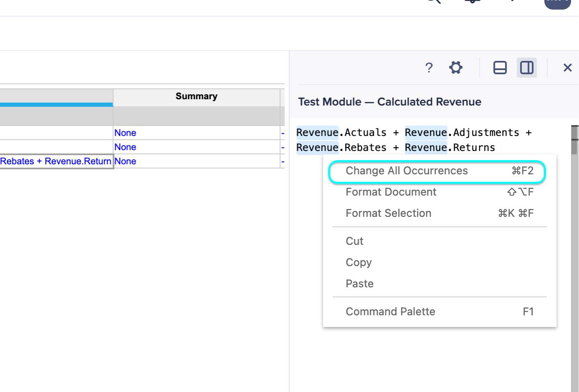Select Format Document menu entry
The width and height of the screenshot is (579, 392).
pyautogui.click(x=440, y=192)
